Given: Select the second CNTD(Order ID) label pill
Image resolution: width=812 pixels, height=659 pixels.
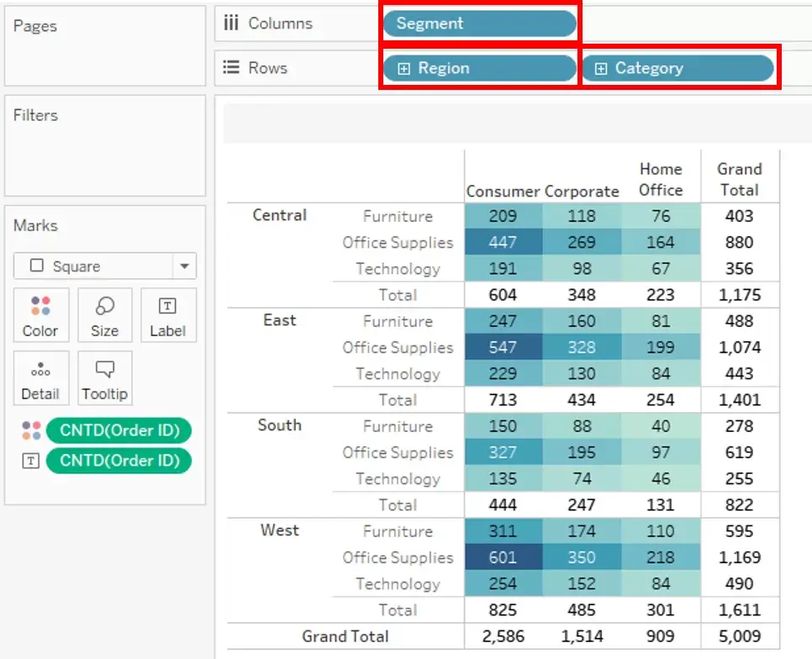Looking at the screenshot, I should point(119,461).
